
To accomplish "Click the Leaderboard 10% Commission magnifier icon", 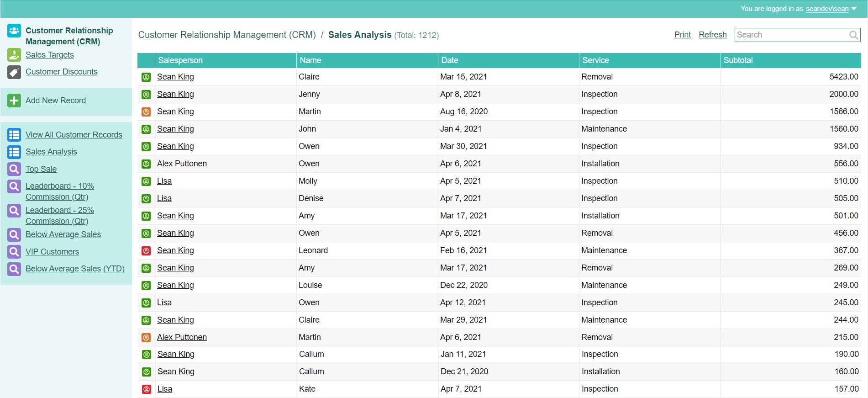I will click(14, 186).
